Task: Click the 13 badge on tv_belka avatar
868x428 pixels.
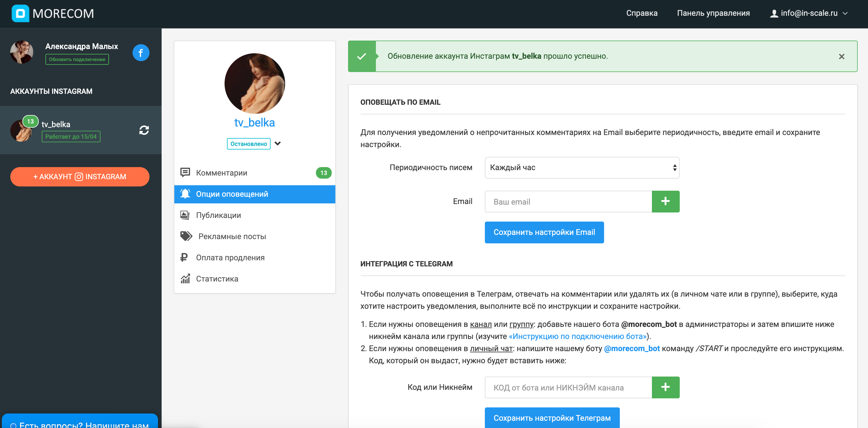Action: tap(30, 121)
